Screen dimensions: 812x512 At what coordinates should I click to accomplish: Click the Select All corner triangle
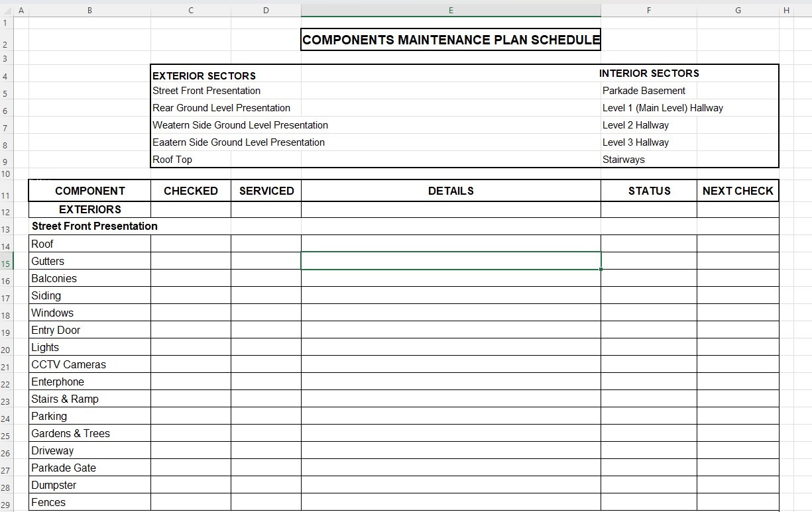(x=7, y=10)
